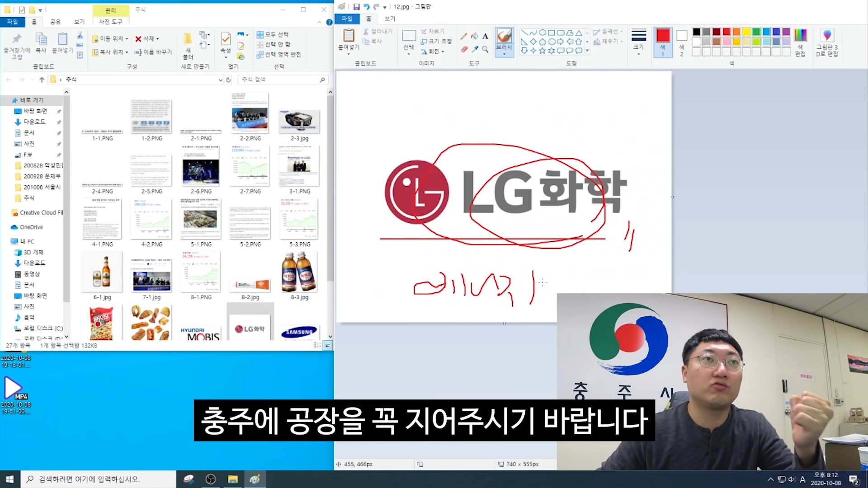Select the Eraser tool in Paint
Image resolution: width=868 pixels, height=488 pixels.
(x=463, y=49)
